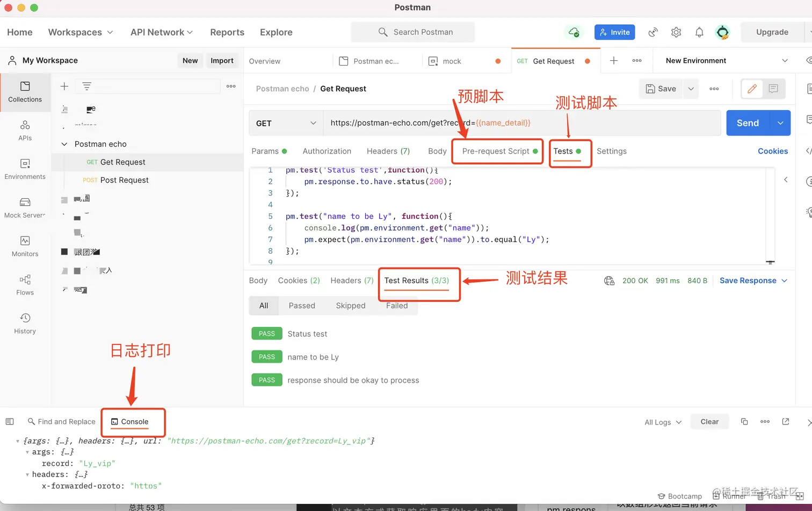Click the Save button
Screen dimensions: 812x511
pos(661,89)
